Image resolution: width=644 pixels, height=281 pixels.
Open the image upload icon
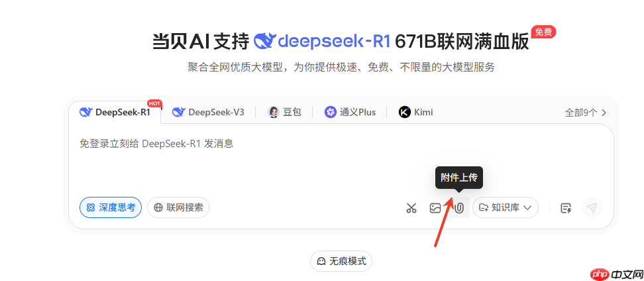435,208
